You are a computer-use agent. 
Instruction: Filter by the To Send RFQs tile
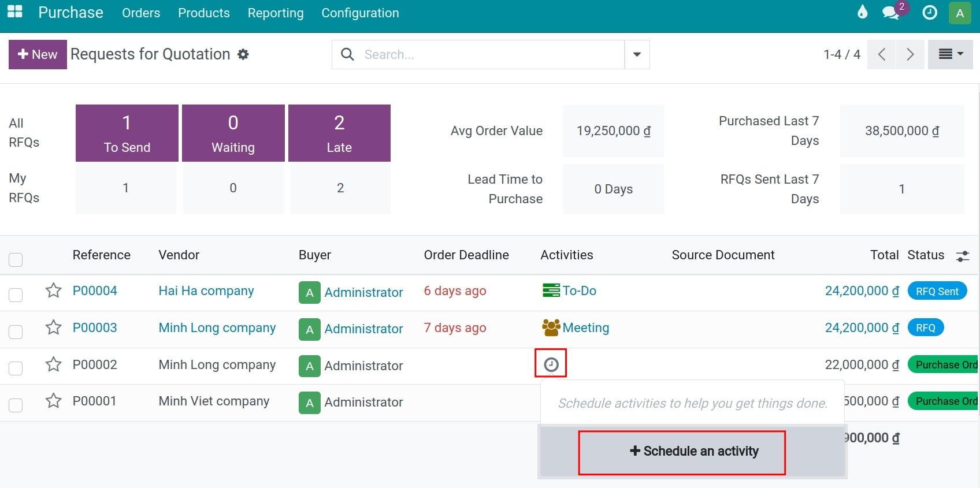[x=127, y=133]
